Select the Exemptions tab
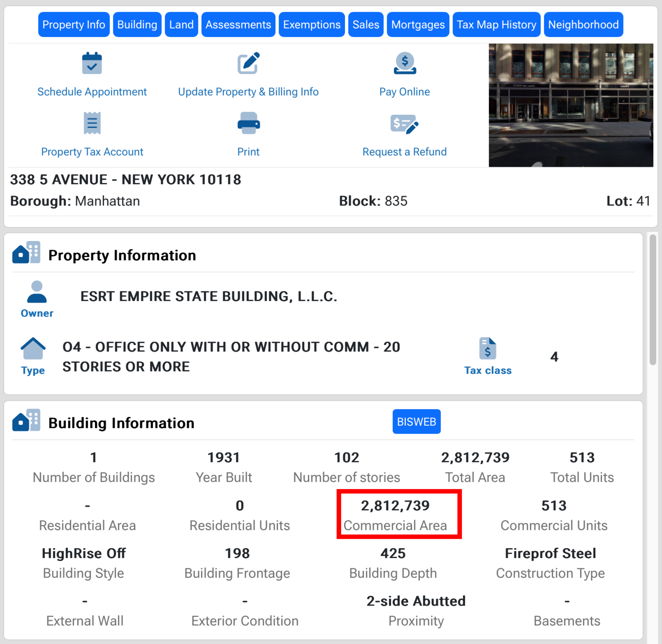The image size is (662, 644). (312, 25)
